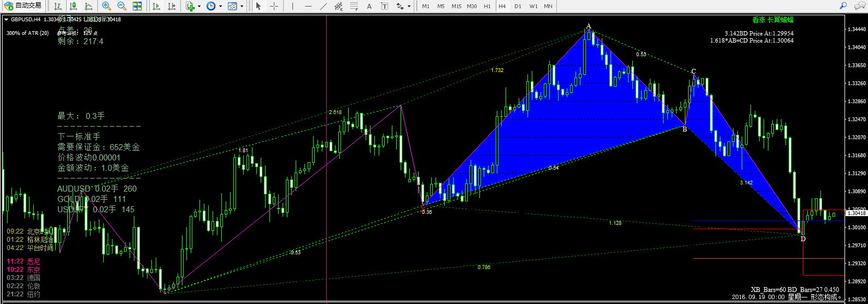This screenshot has width=868, height=304.
Task: Click the 1.34440 price scale value
Action: click(x=857, y=29)
